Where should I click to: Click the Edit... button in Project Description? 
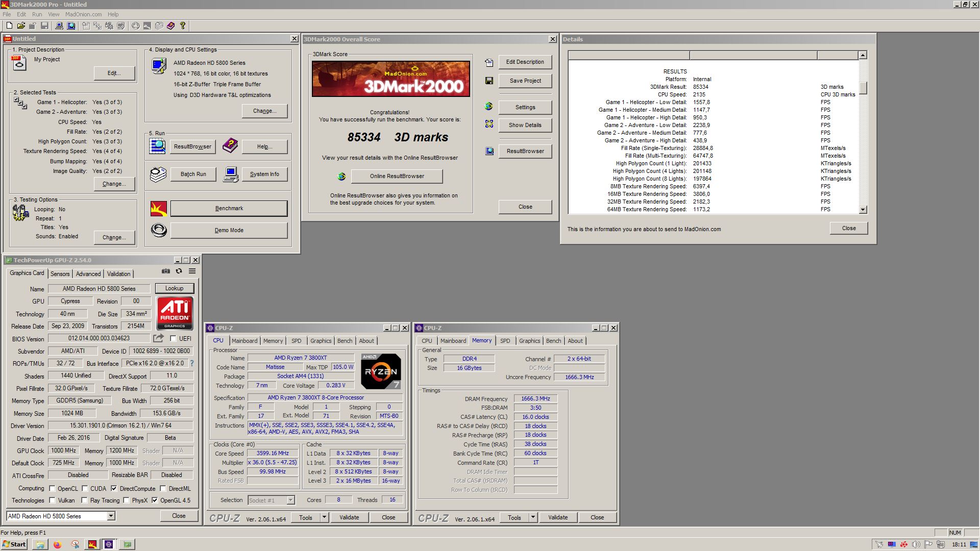pos(114,73)
